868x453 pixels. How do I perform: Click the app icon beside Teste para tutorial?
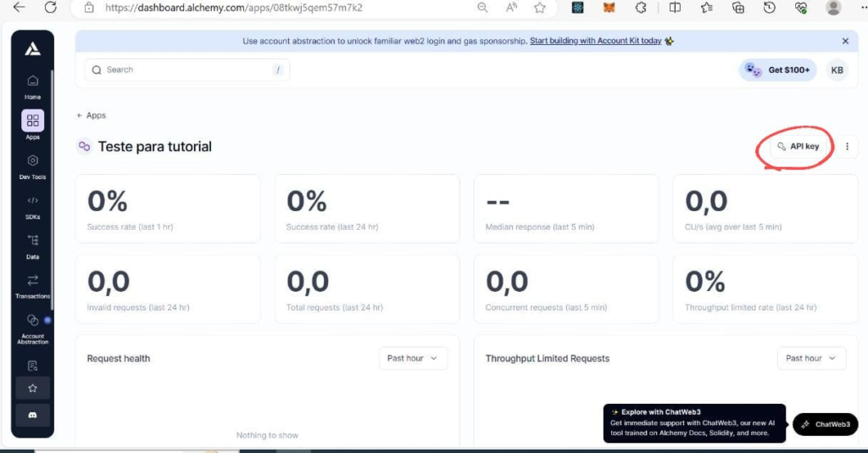(x=84, y=146)
